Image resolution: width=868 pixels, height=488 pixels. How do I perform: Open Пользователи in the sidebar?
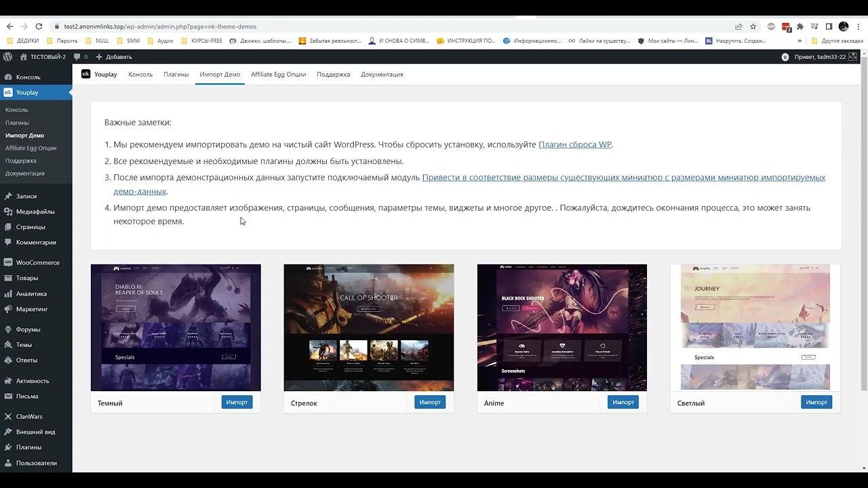(36, 463)
